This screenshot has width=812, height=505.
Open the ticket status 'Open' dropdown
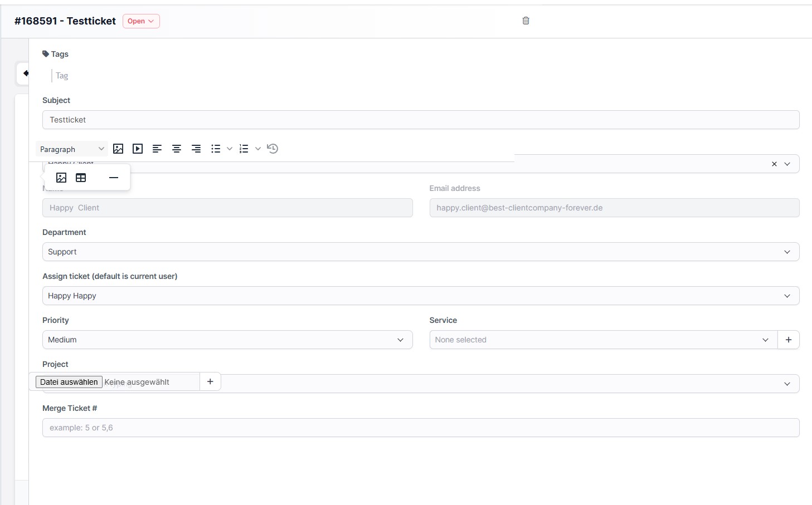coord(141,21)
